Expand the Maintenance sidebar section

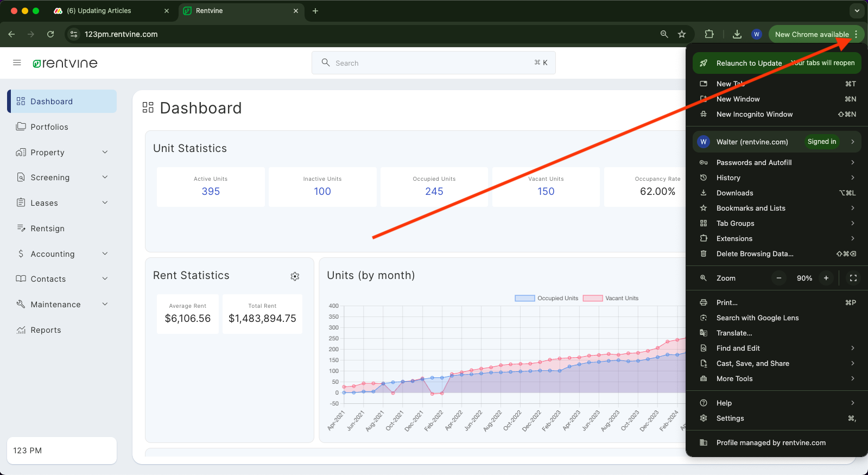tap(62, 305)
